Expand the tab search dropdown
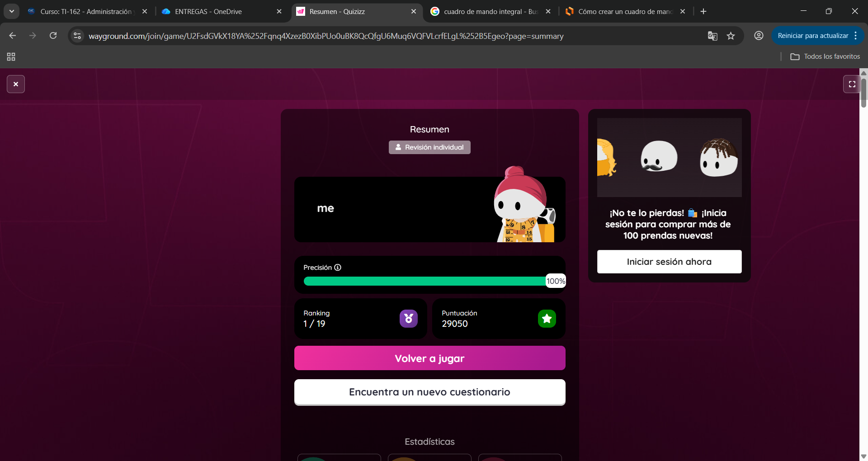The width and height of the screenshot is (868, 461). point(12,11)
